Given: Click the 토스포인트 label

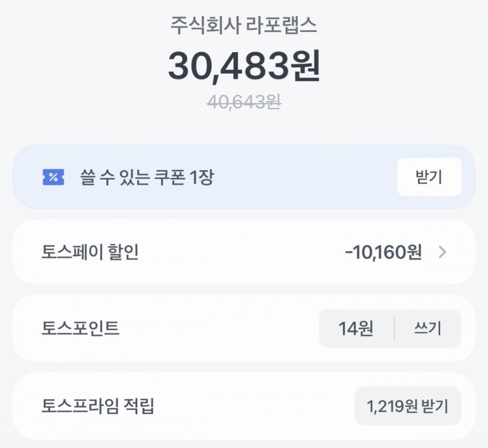Looking at the screenshot, I should point(80,329).
